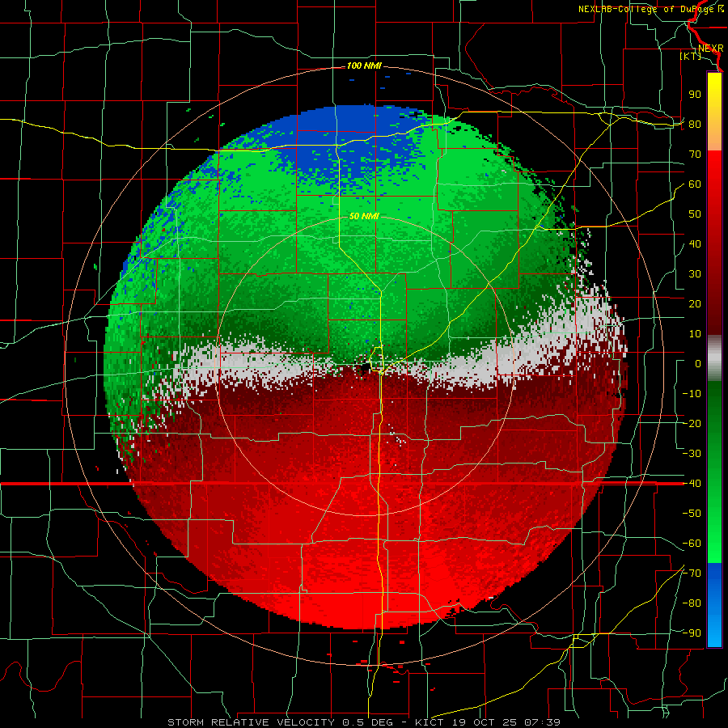Click the -30 value on the velocity scale

(x=692, y=454)
